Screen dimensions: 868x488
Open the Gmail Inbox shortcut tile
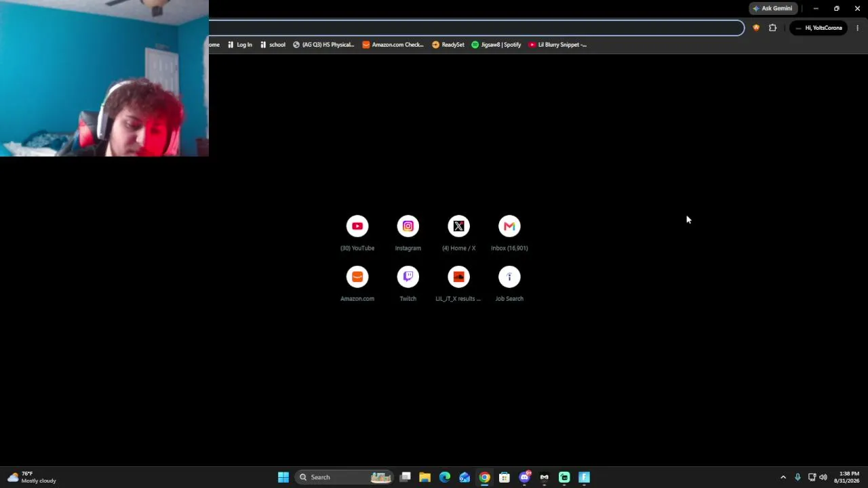(509, 233)
